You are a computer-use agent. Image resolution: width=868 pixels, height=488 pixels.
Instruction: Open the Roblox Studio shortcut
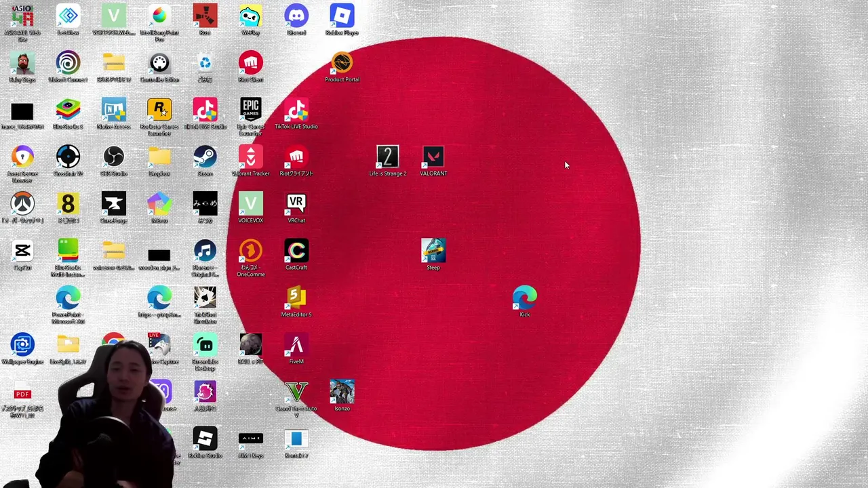pyautogui.click(x=205, y=439)
